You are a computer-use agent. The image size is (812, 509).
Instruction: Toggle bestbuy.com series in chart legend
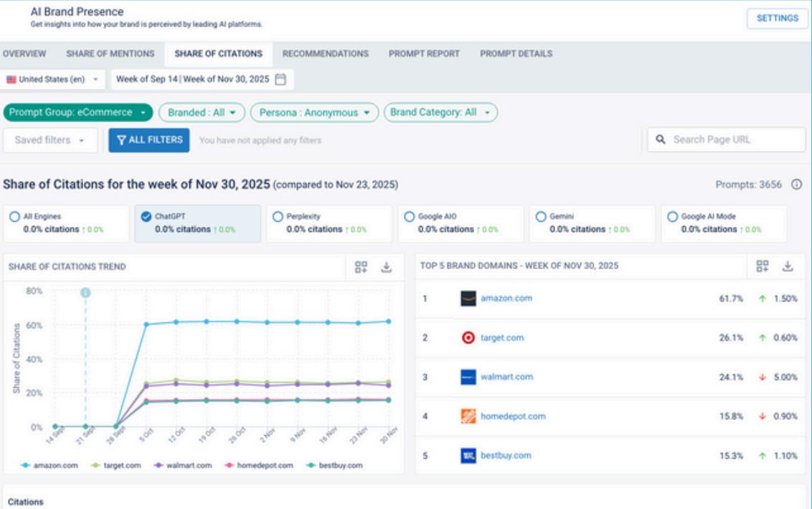tap(334, 465)
